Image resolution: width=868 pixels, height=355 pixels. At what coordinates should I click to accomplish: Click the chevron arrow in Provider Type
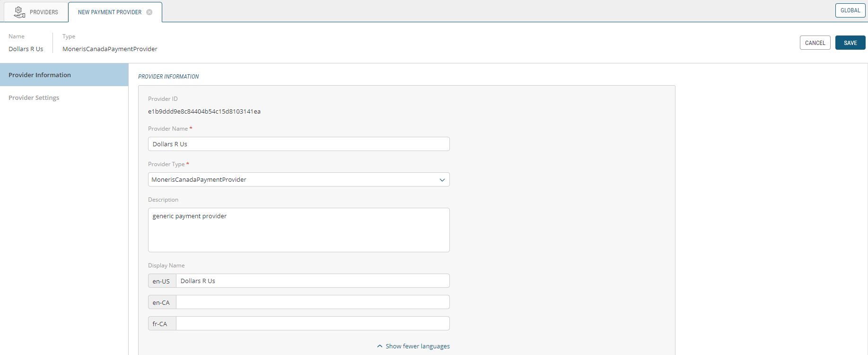coord(442,180)
